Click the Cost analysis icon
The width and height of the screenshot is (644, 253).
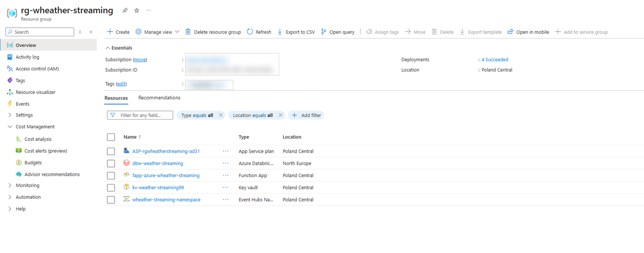click(x=19, y=139)
